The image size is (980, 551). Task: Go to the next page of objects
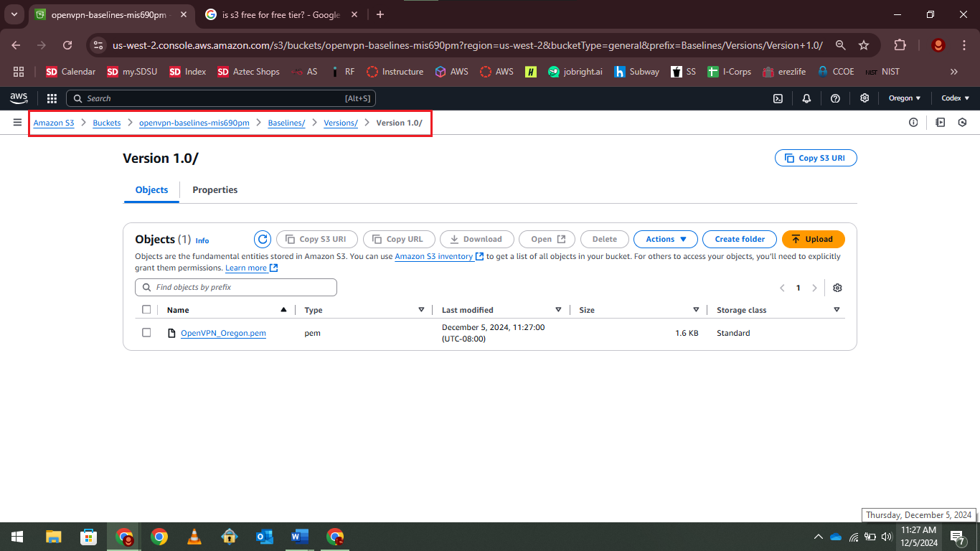pos(814,288)
